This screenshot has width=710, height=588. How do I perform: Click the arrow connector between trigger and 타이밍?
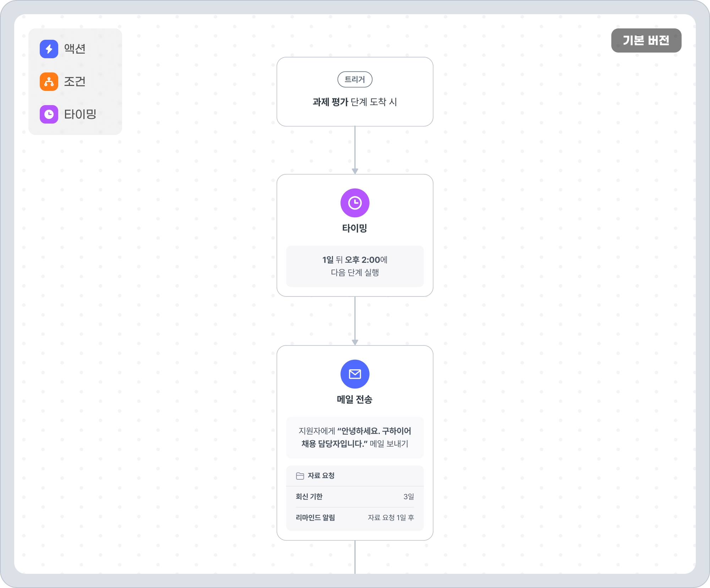coord(355,150)
